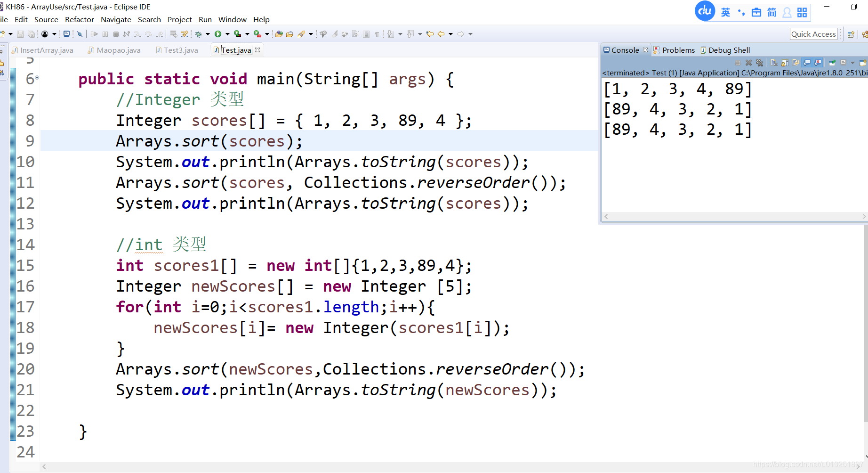
Task: Toggle Show Console When Standard Out Changes
Action: pos(806,62)
